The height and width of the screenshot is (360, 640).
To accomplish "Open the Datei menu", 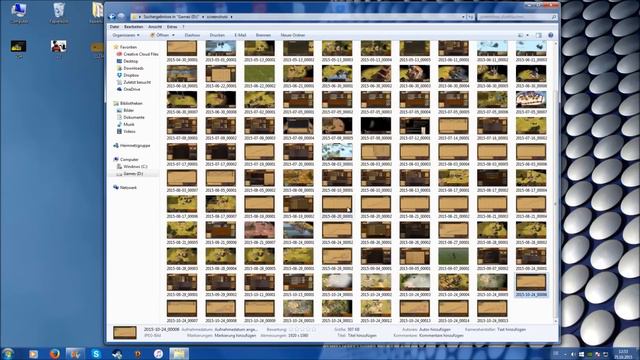I will click(x=114, y=27).
